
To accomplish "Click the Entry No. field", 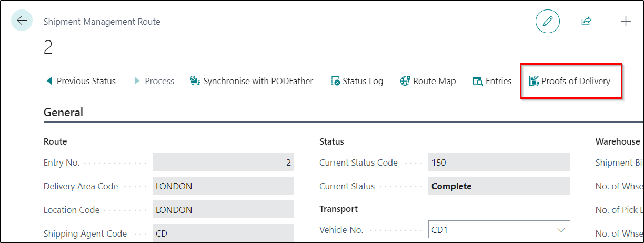I will coord(223,163).
